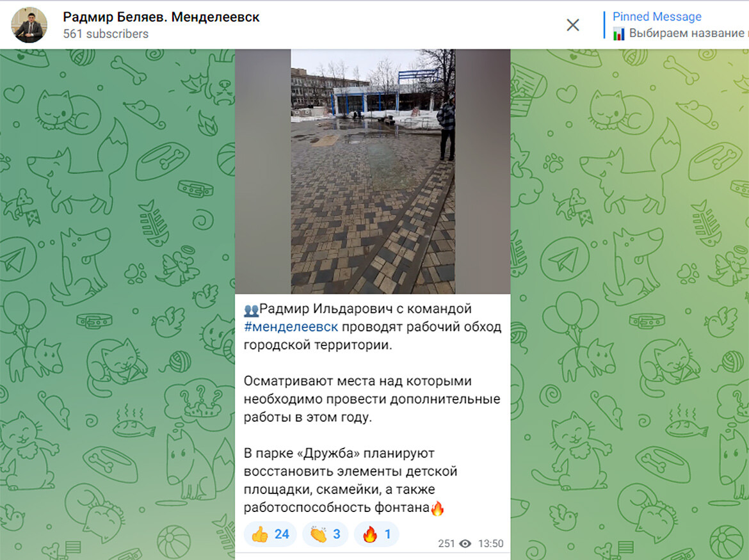749x560 pixels.
Task: Click fire emoji after the word фонтана
Action: (437, 508)
